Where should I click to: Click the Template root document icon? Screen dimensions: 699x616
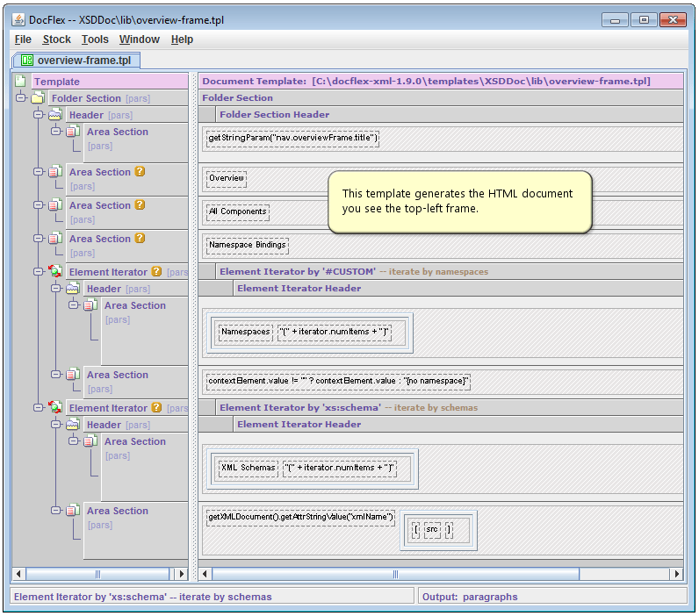pos(21,82)
